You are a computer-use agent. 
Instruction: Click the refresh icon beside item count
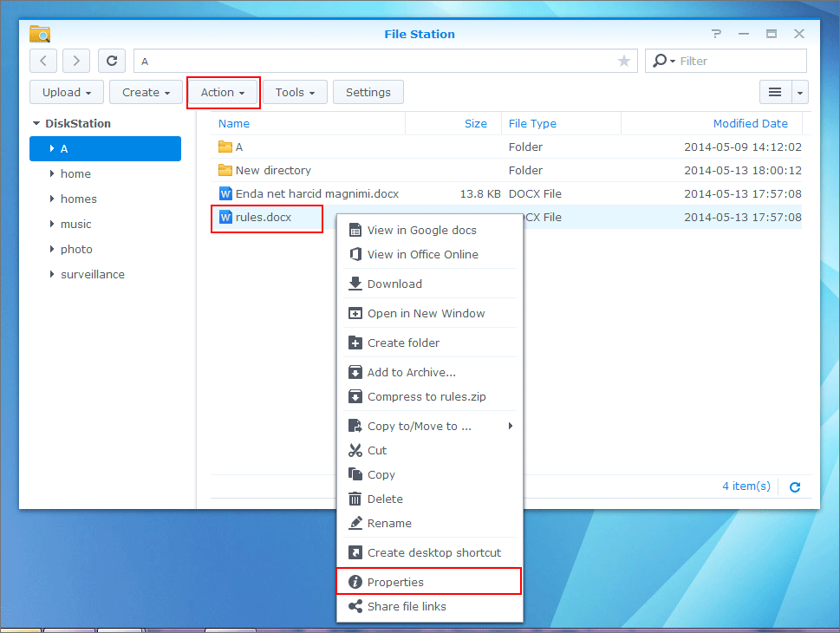click(795, 486)
